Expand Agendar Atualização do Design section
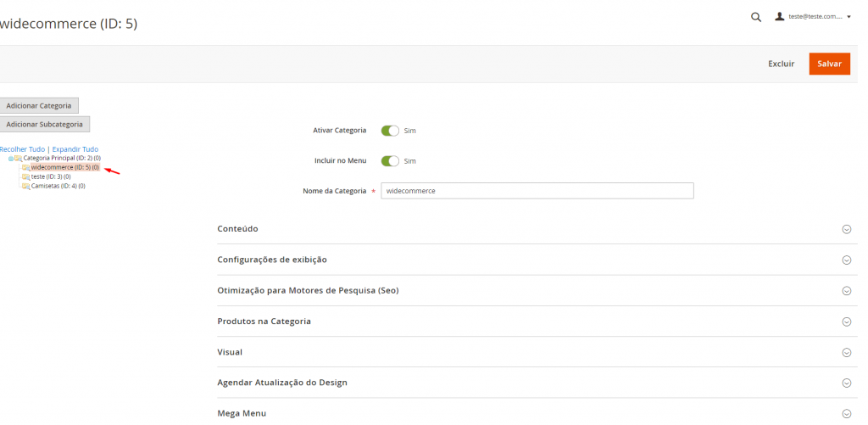Viewport: 868px width, 425px height. pyautogui.click(x=537, y=383)
